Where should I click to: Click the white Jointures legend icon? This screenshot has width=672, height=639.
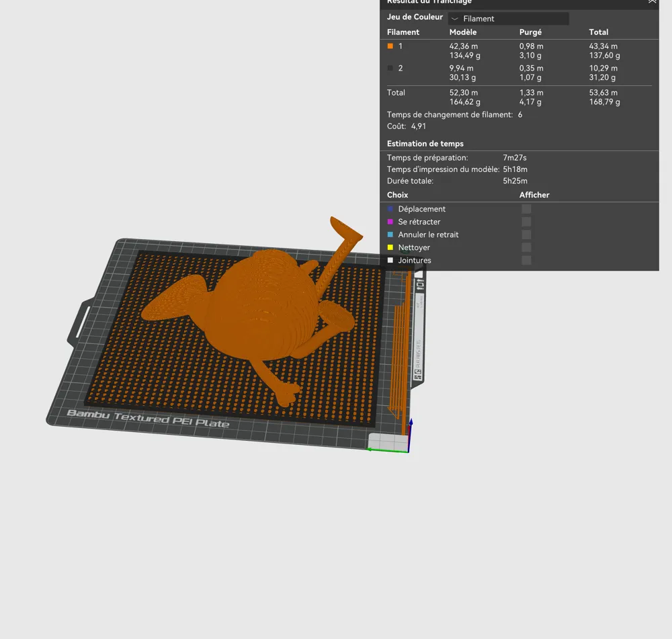coord(390,260)
